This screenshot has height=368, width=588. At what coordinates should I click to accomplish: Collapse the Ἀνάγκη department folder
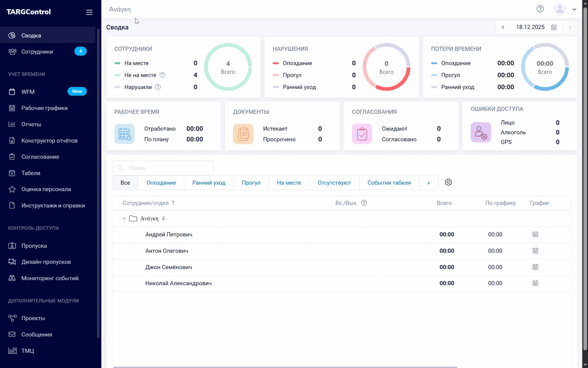tap(124, 218)
